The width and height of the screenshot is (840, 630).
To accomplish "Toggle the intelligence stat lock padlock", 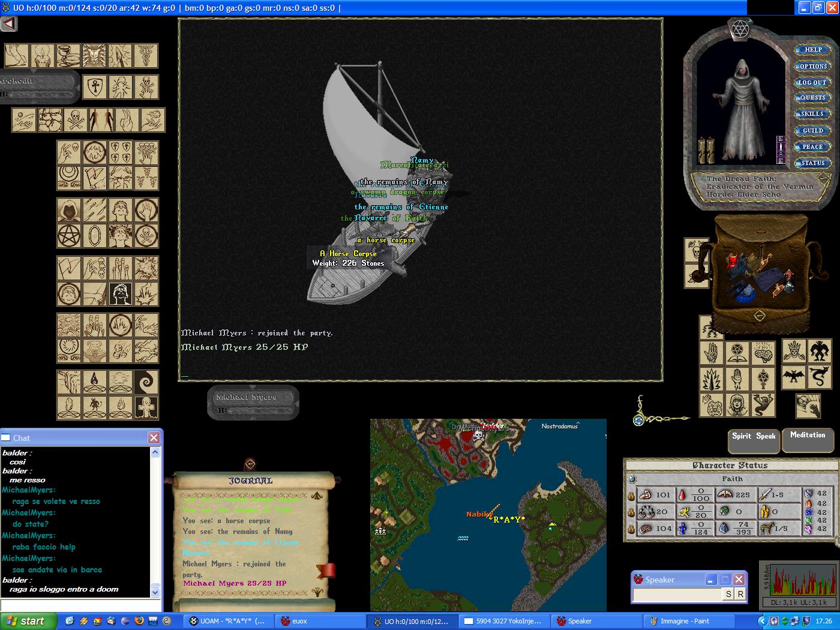I will coord(631,529).
